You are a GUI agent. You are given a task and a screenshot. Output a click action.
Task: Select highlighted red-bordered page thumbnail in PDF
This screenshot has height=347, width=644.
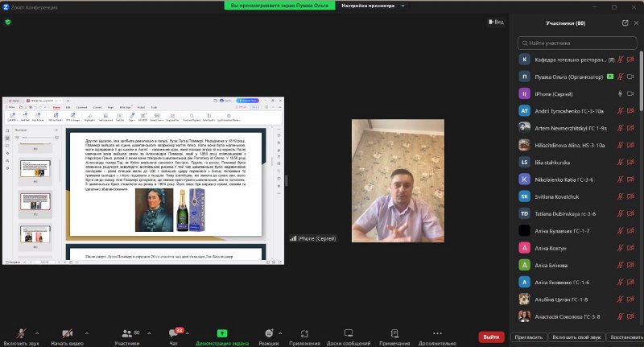[x=35, y=201]
